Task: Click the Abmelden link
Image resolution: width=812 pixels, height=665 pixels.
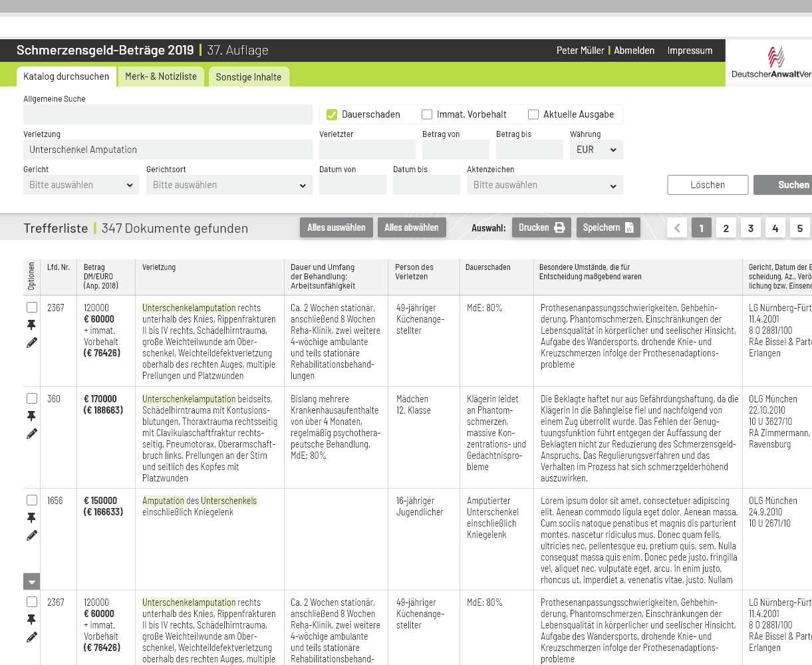Action: click(x=634, y=51)
